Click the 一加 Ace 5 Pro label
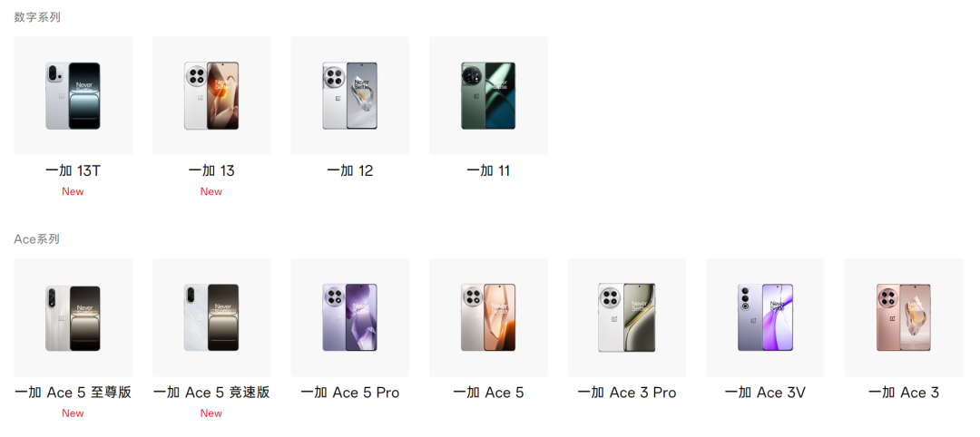Image resolution: width=980 pixels, height=437 pixels. (x=350, y=393)
